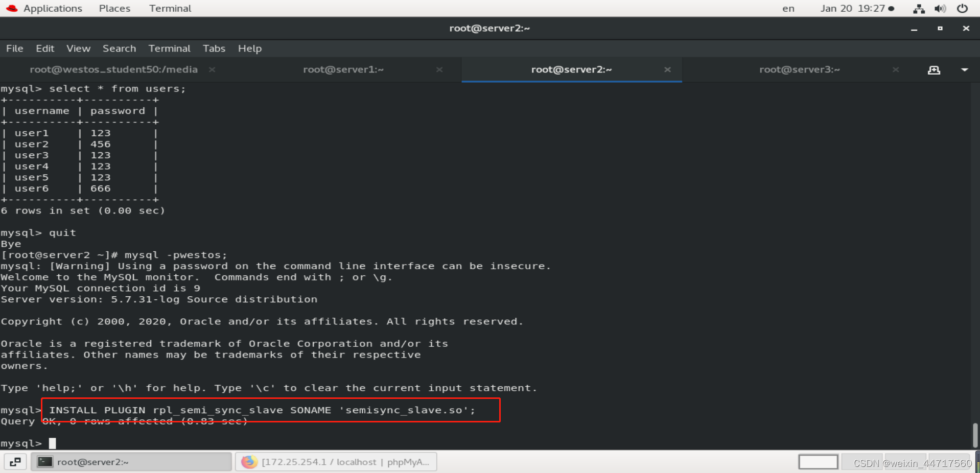Open the Tabs menu
The image size is (980, 473).
tap(214, 49)
